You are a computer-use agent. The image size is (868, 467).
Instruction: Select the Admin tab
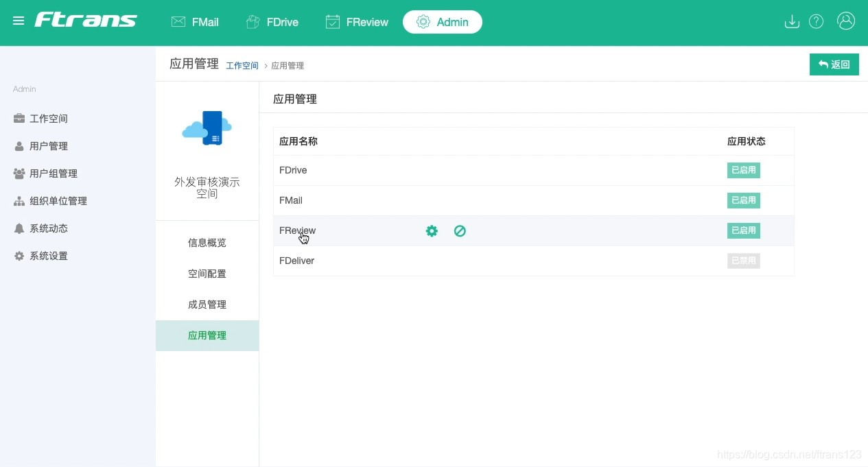[443, 22]
